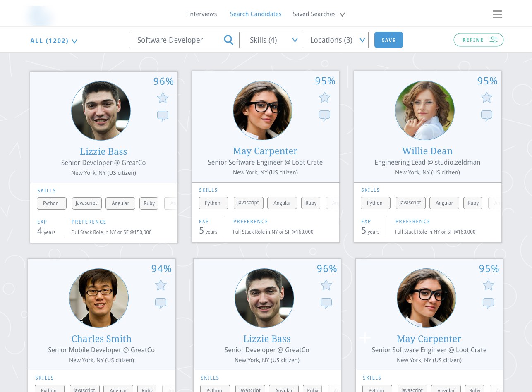Open message bubble on Willie Dean card

click(x=486, y=116)
